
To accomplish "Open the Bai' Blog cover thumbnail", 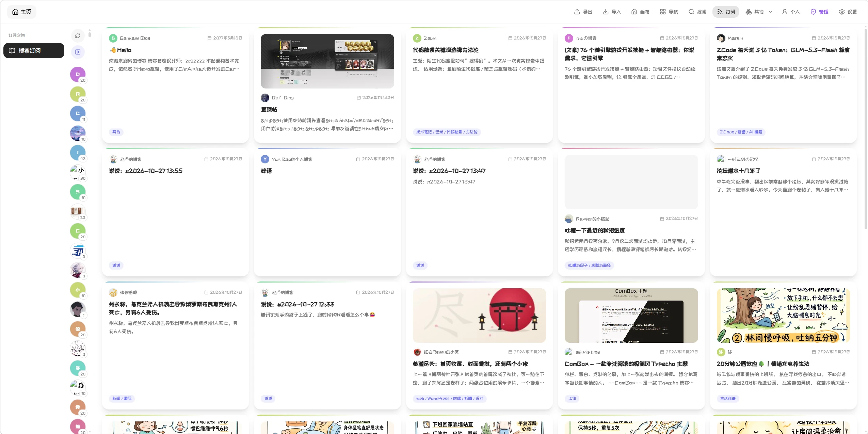I will (327, 61).
